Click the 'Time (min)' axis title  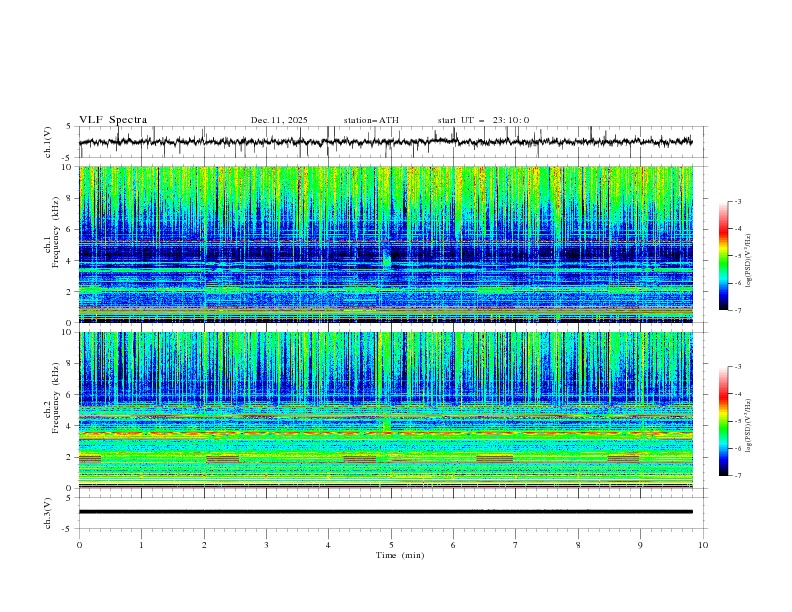point(400,555)
